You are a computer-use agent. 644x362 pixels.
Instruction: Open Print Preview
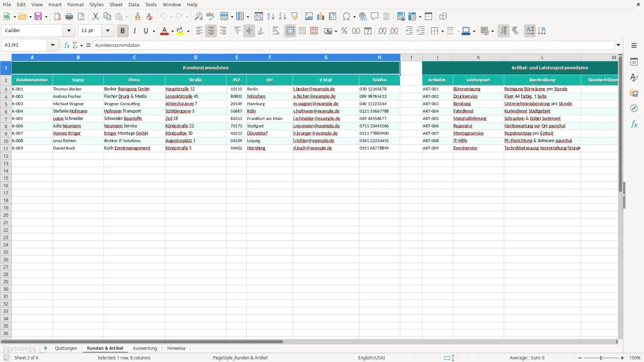[81, 17]
